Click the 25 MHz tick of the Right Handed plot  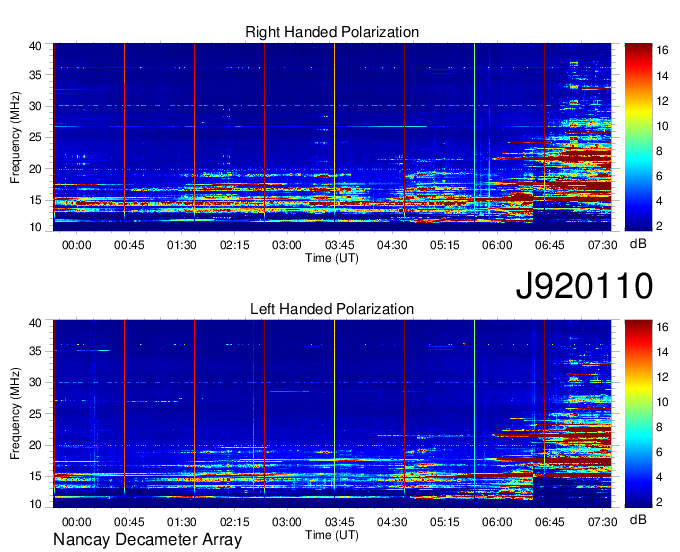pos(35,137)
